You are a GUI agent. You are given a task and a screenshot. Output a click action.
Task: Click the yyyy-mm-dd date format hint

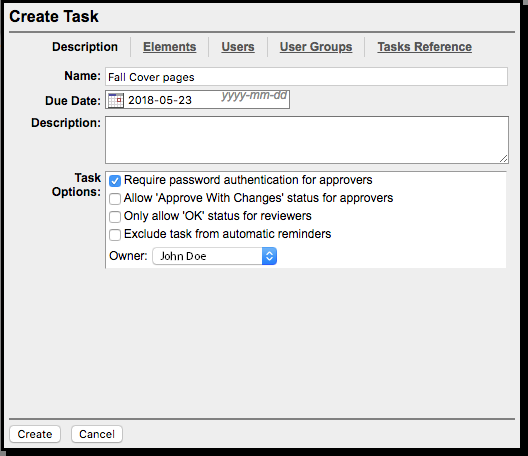point(254,96)
